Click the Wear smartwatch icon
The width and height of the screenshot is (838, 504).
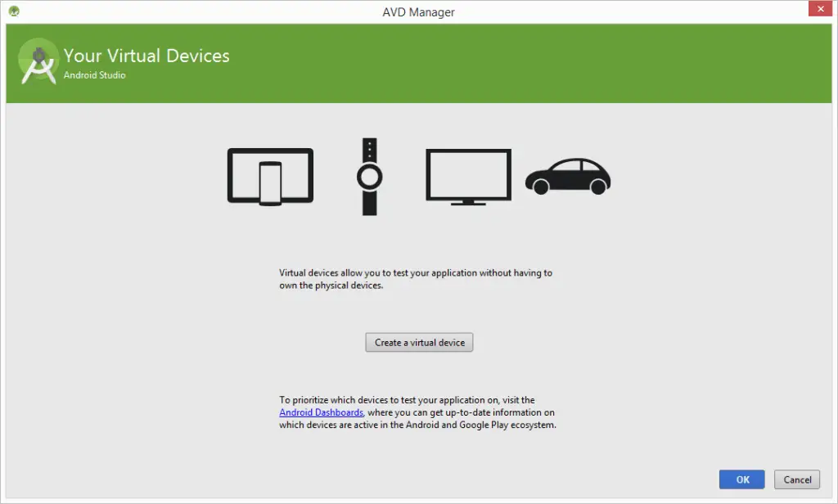(370, 177)
